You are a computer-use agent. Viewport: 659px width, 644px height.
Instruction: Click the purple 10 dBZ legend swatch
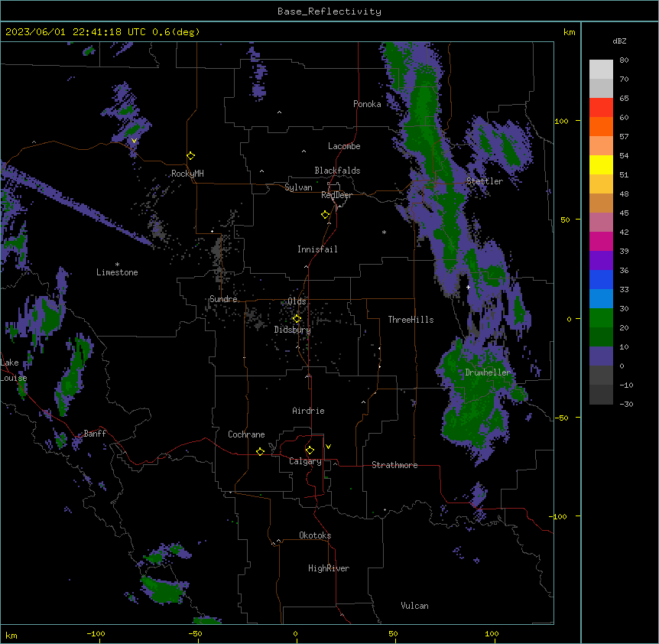(x=601, y=356)
